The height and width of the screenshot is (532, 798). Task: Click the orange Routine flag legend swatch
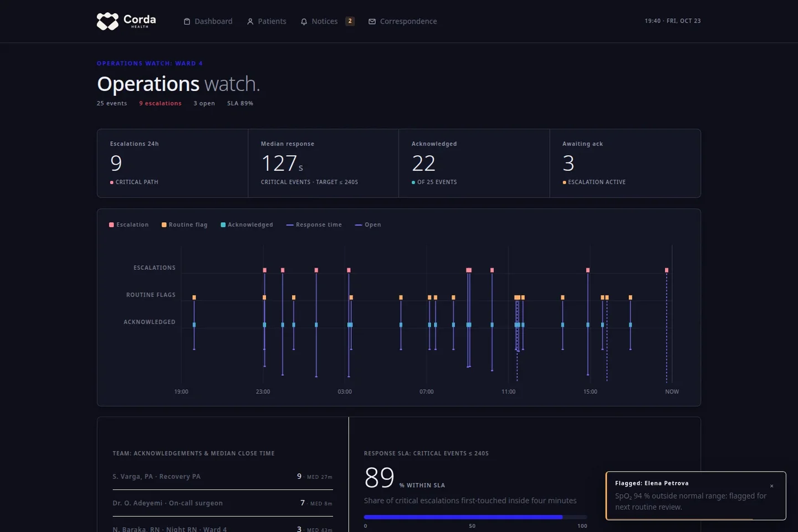coord(164,225)
